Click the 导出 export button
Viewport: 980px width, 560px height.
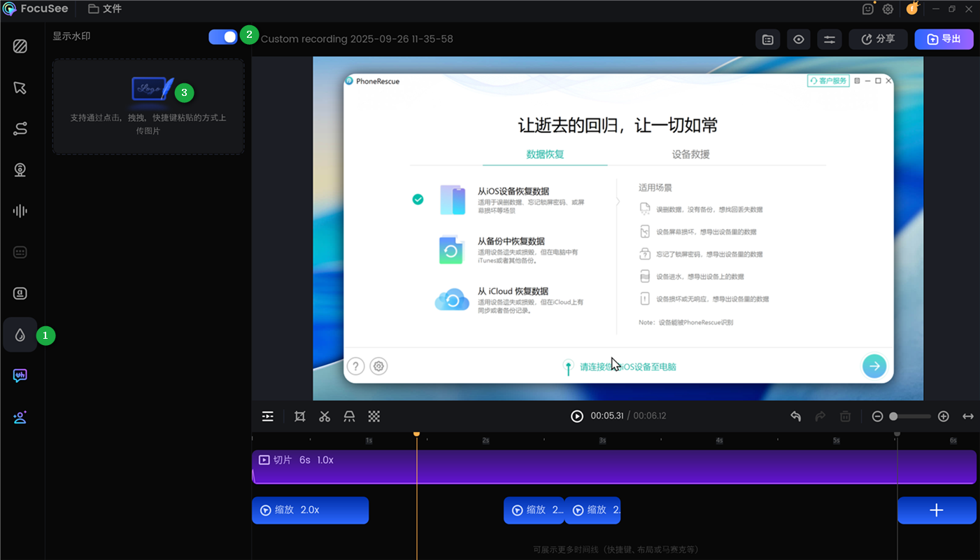(944, 39)
